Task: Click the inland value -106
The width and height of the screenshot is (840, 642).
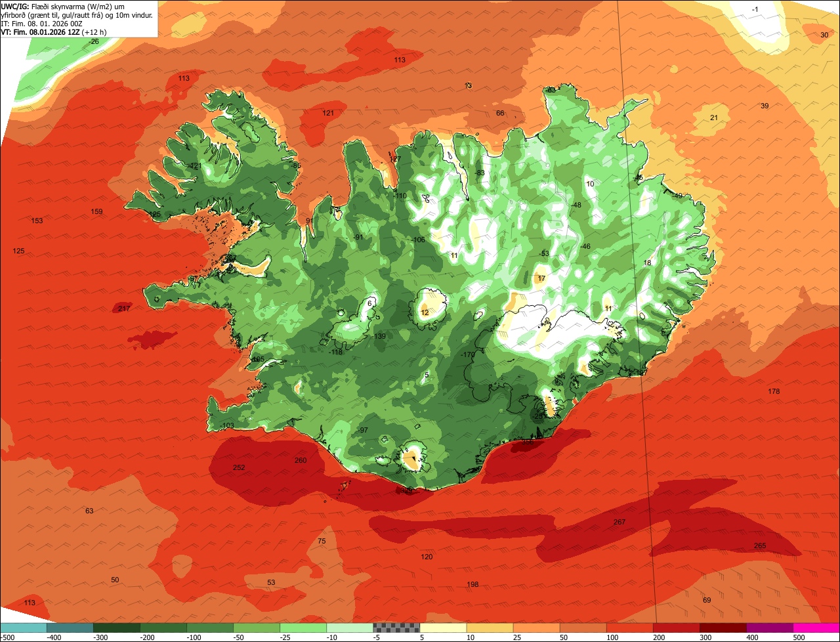Action: [418, 240]
